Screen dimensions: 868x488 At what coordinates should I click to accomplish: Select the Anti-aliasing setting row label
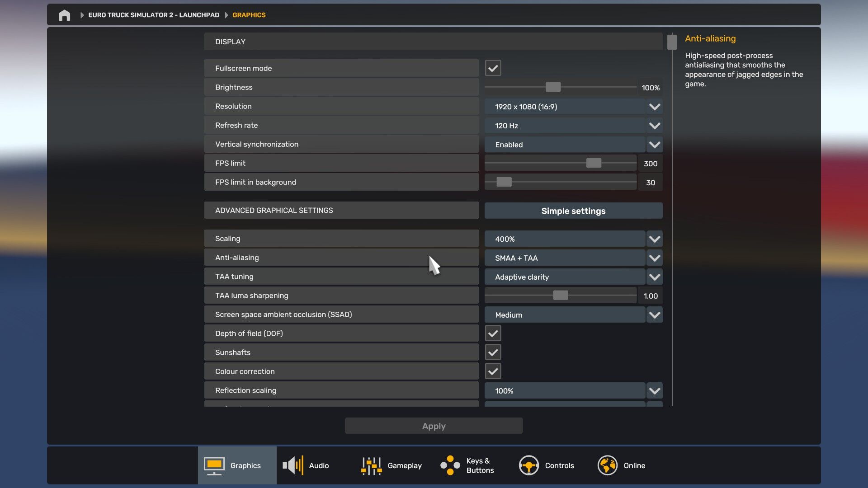(x=341, y=258)
